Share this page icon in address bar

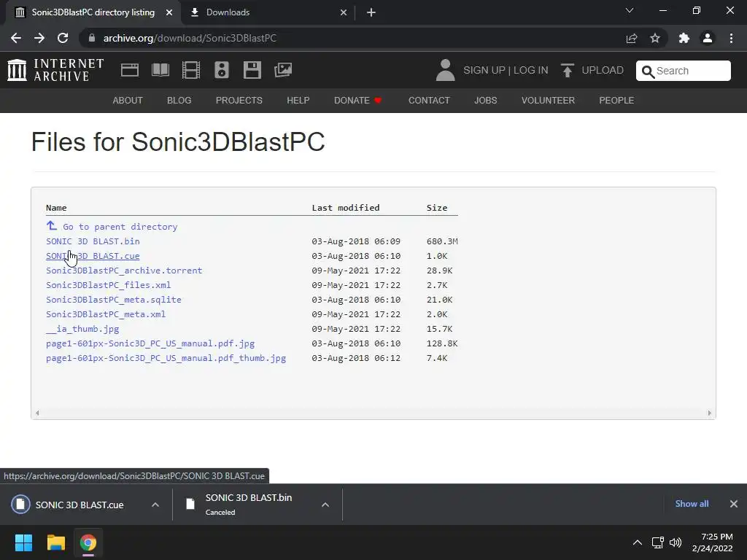tap(632, 38)
